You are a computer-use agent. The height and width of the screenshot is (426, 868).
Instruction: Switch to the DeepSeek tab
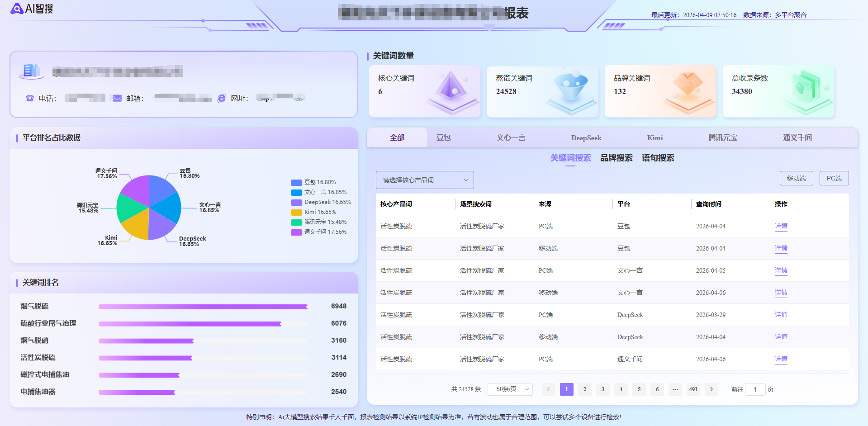tap(586, 138)
